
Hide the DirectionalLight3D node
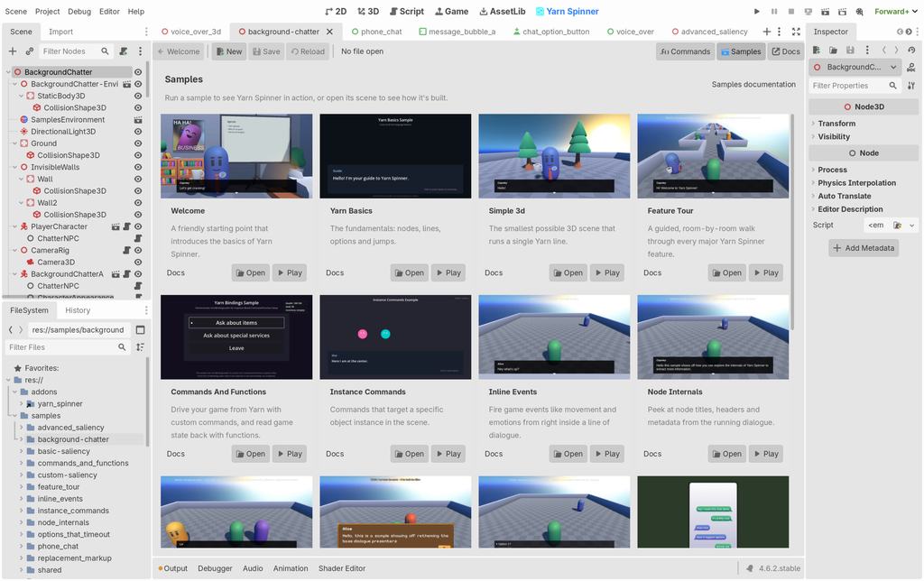138,132
